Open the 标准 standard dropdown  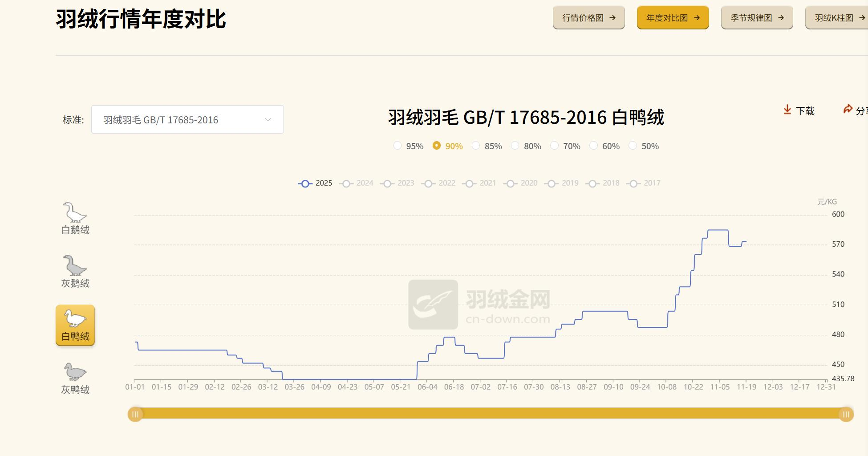click(187, 119)
